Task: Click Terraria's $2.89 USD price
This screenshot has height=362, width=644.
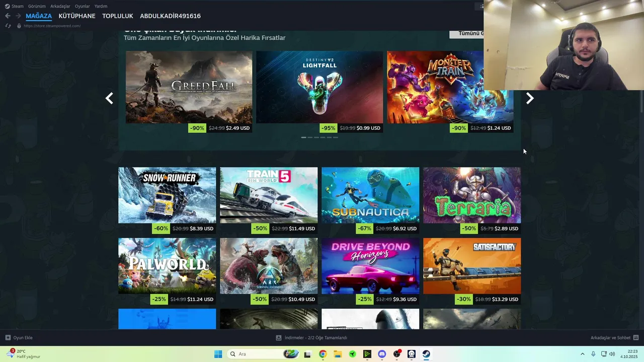Action: click(506, 229)
